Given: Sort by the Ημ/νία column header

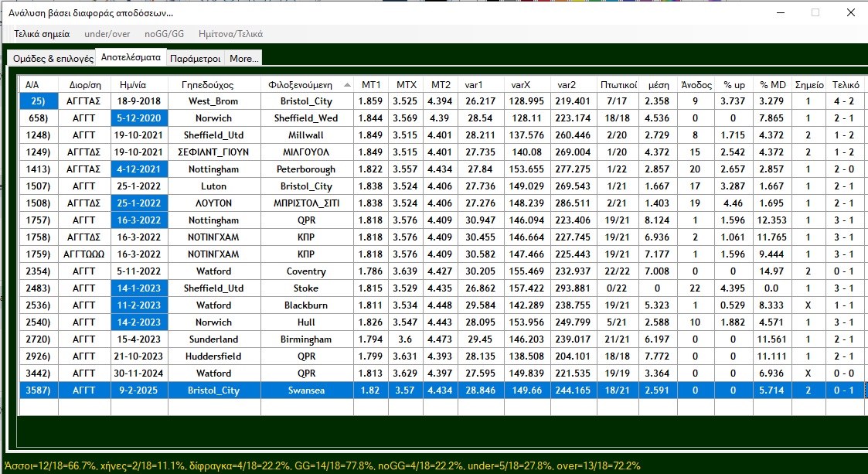Looking at the screenshot, I should pos(134,84).
